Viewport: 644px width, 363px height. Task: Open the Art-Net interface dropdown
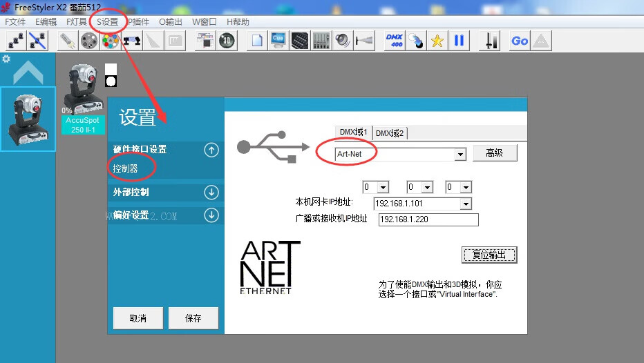click(x=460, y=155)
